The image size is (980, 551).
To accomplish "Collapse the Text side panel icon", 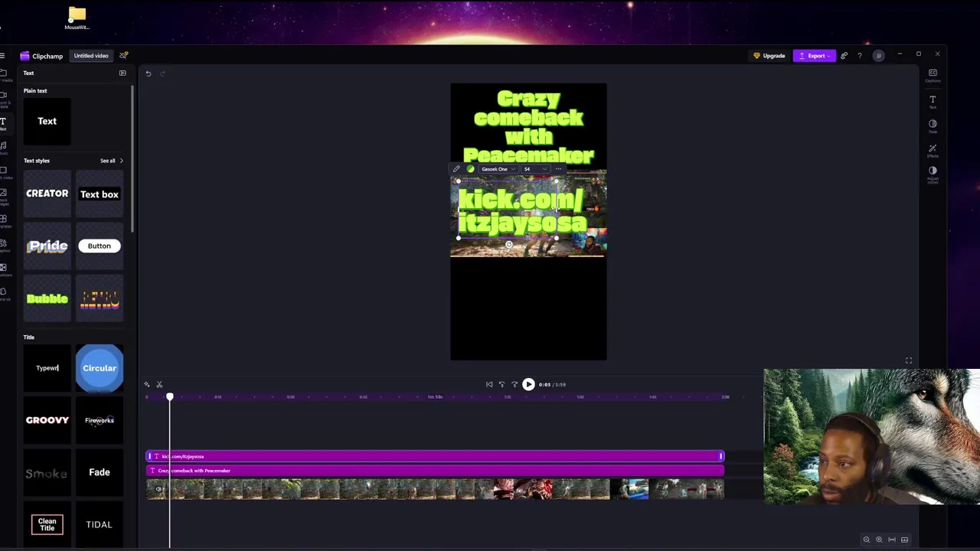I will point(122,73).
